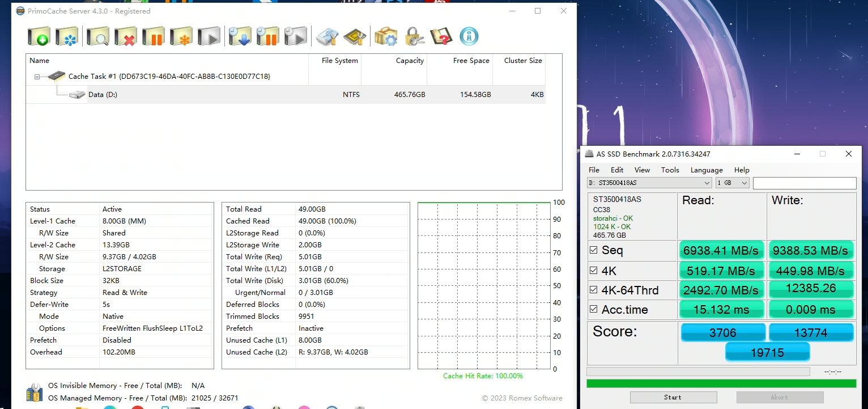Open the drive selection dropdown ST3500418AS

pyautogui.click(x=649, y=183)
